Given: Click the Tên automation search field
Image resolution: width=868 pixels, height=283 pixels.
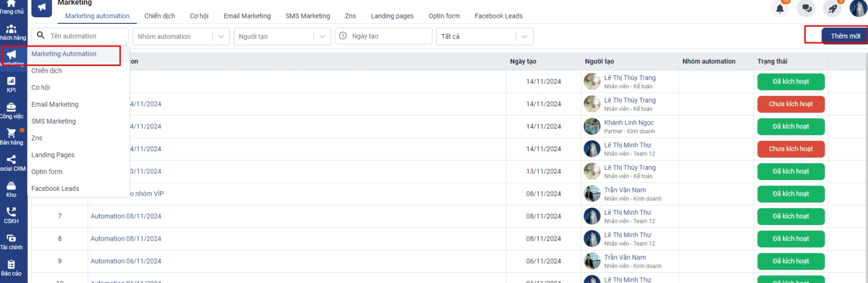Looking at the screenshot, I should pyautogui.click(x=87, y=36).
